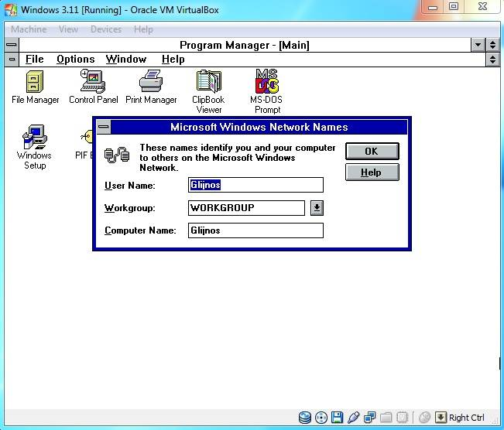Launch the MS-DOS Prompt
The image size is (504, 430).
[266, 82]
